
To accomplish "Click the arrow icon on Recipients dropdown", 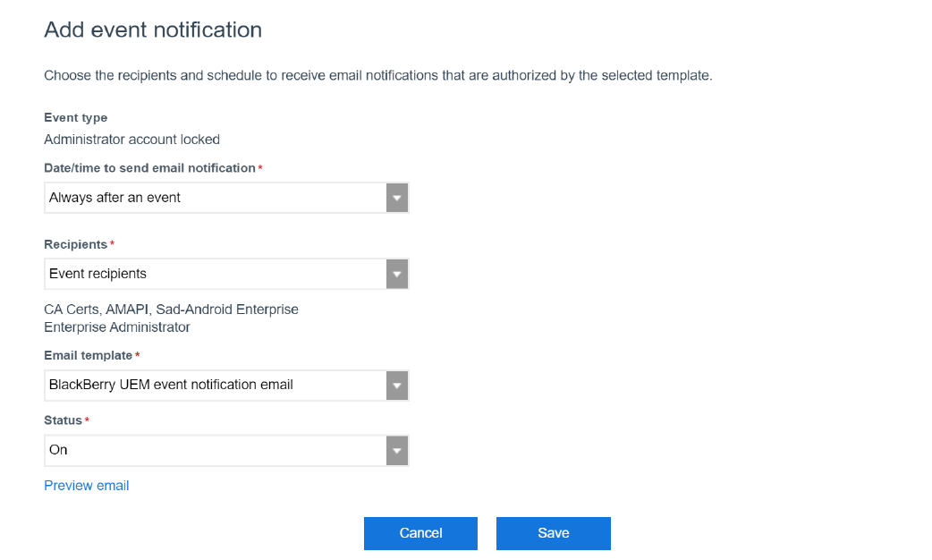I will [397, 274].
